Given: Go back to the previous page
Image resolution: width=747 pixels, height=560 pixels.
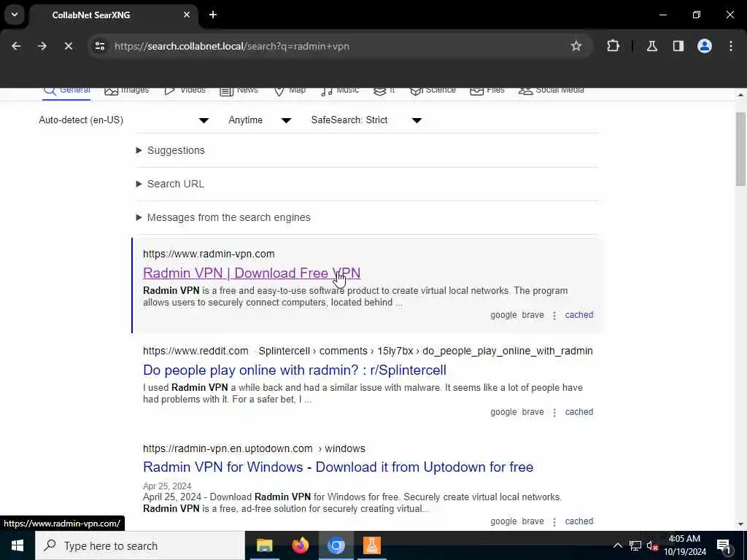Looking at the screenshot, I should 16,46.
